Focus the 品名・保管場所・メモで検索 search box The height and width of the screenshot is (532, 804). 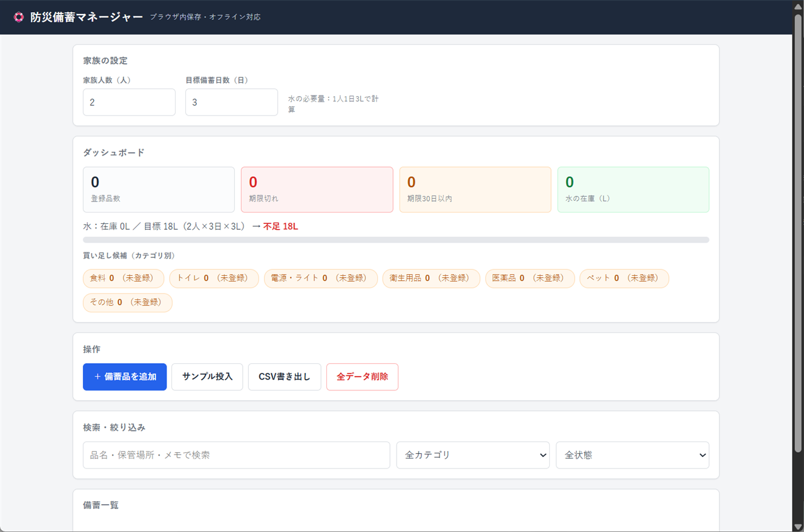pyautogui.click(x=236, y=455)
